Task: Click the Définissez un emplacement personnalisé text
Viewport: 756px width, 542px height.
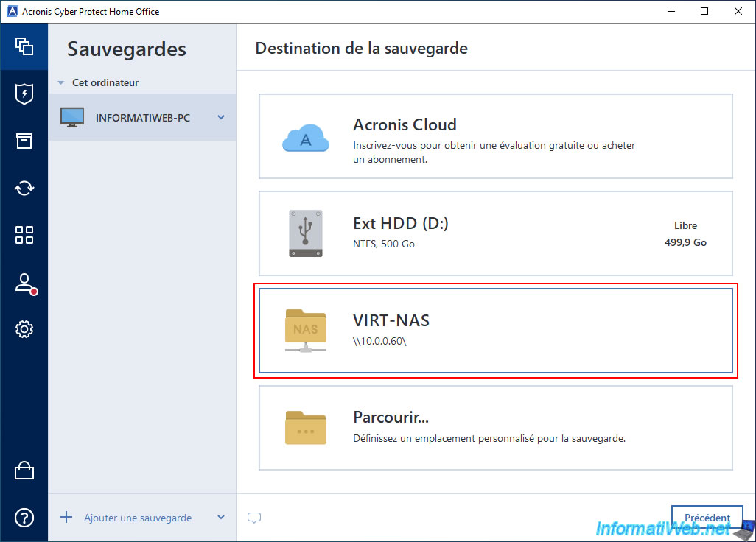Action: pos(489,438)
